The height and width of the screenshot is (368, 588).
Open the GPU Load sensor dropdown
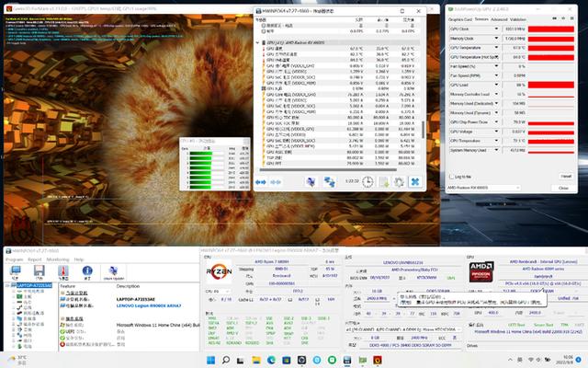click(497, 84)
